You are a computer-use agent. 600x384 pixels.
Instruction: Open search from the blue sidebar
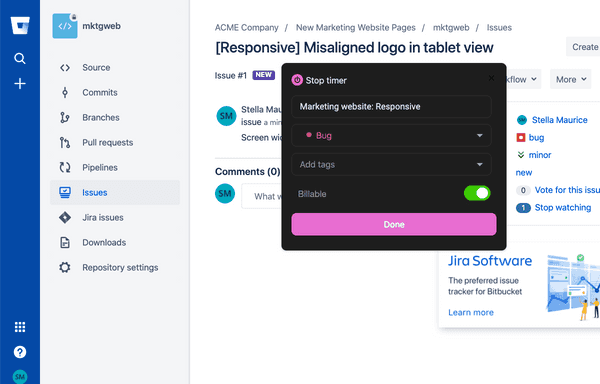click(x=20, y=59)
